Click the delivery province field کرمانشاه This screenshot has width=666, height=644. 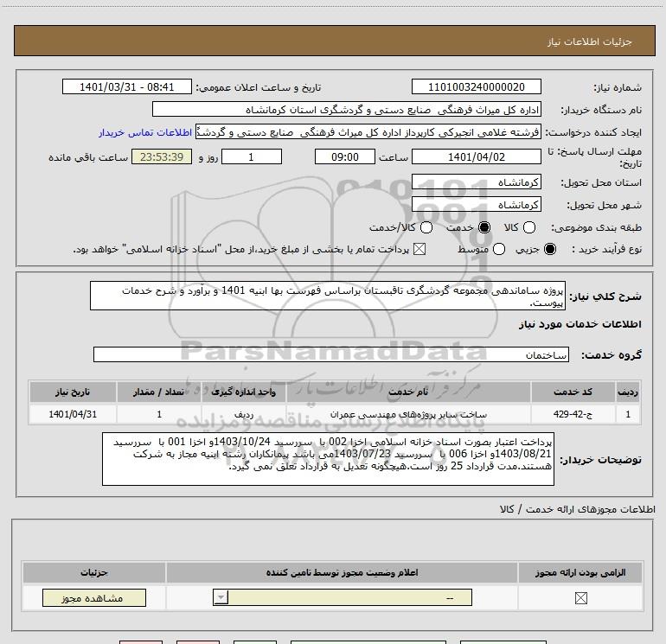pyautogui.click(x=476, y=182)
